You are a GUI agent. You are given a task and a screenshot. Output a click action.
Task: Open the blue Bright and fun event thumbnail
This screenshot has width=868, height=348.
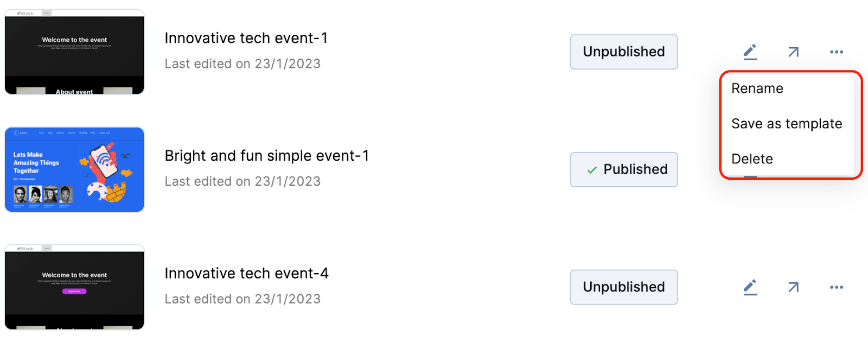pos(74,169)
